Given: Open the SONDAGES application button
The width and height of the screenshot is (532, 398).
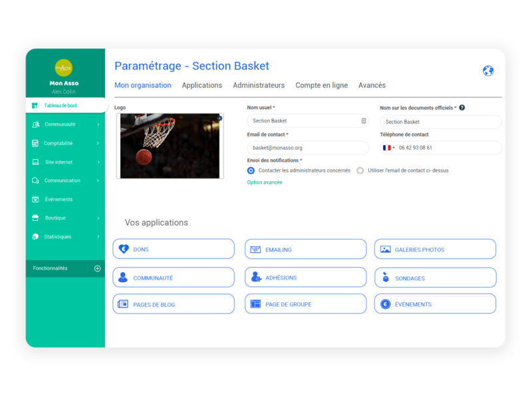Looking at the screenshot, I should [x=436, y=278].
